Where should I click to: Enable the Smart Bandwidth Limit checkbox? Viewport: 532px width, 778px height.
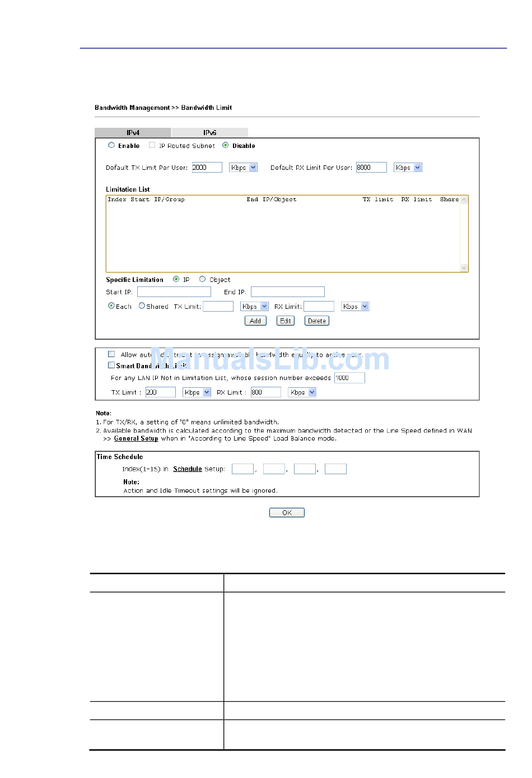point(111,365)
